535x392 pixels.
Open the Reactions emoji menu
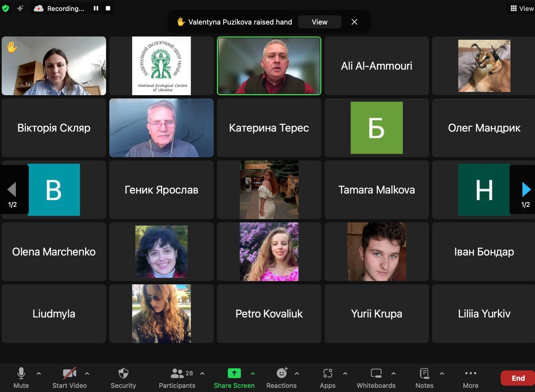[x=282, y=378]
